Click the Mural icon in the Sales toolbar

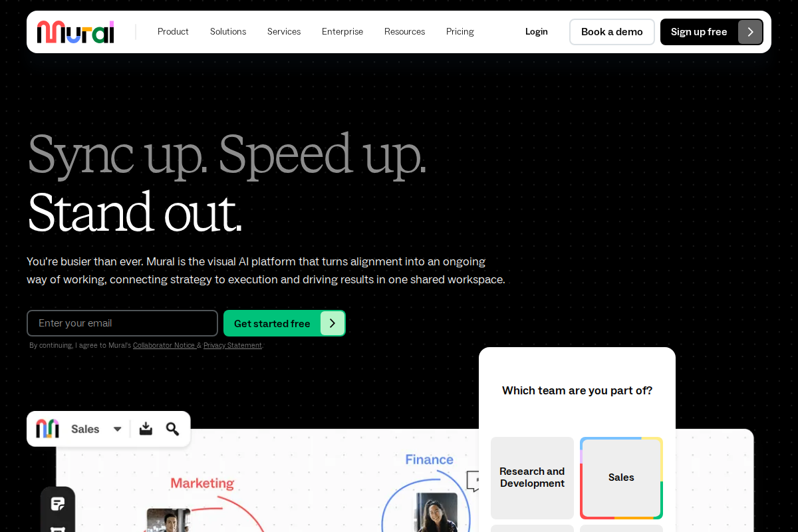[48, 429]
